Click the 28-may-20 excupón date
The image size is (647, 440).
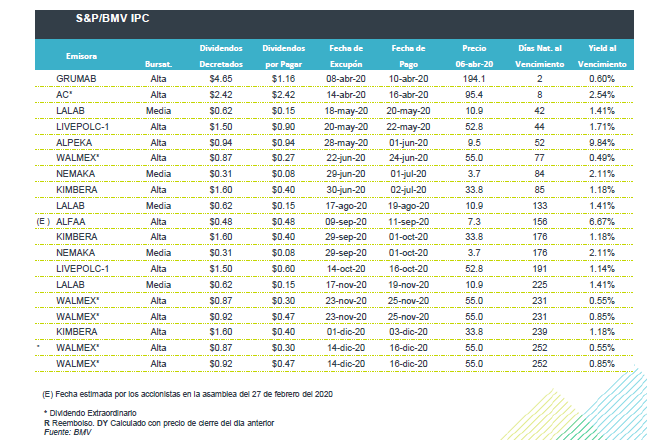click(346, 143)
